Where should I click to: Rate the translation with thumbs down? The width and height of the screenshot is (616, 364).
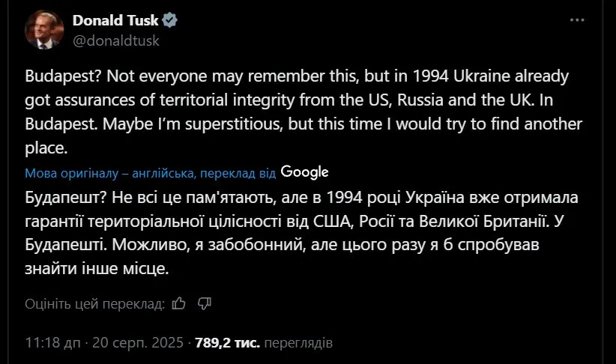[x=205, y=303]
